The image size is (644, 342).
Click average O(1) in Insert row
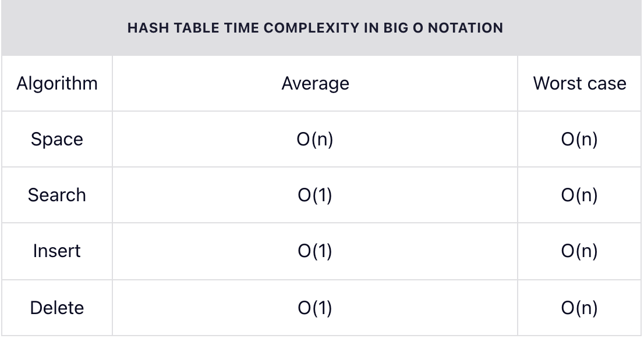[315, 251]
